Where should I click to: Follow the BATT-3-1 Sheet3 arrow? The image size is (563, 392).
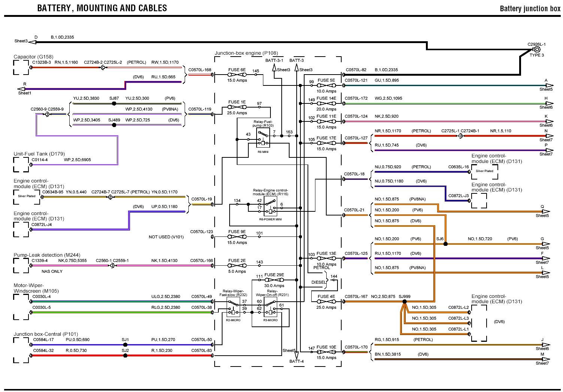point(275,68)
